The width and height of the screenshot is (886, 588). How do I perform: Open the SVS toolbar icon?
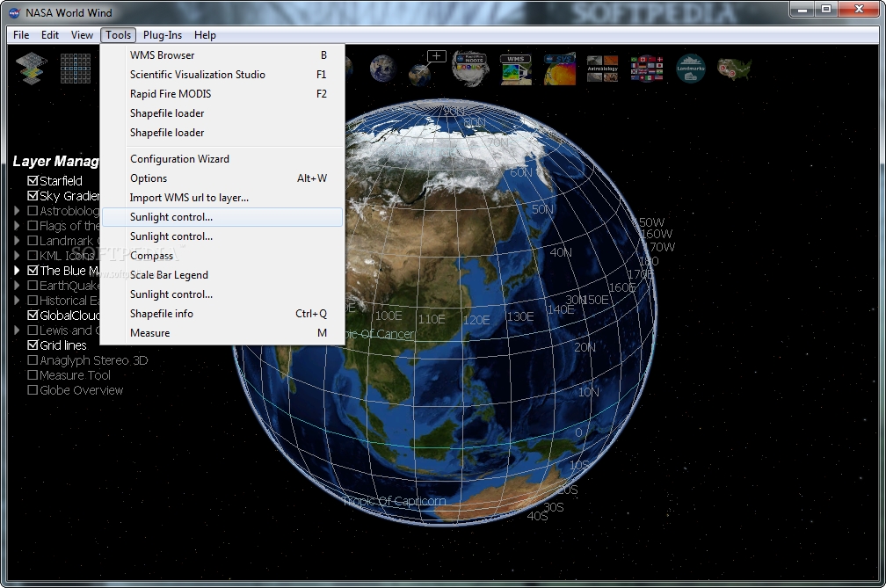(x=559, y=69)
